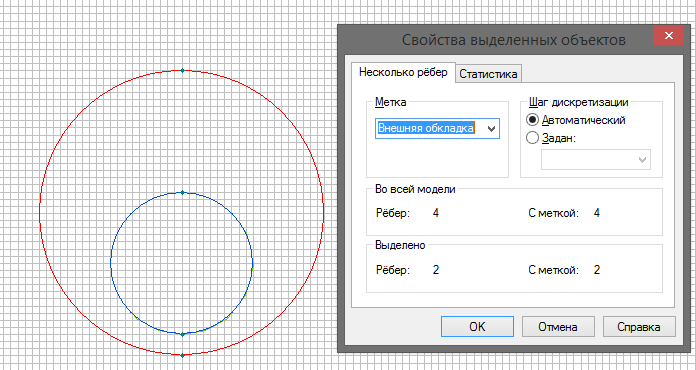Click the top vertex of blue circle
The width and height of the screenshot is (696, 370).
tap(182, 193)
